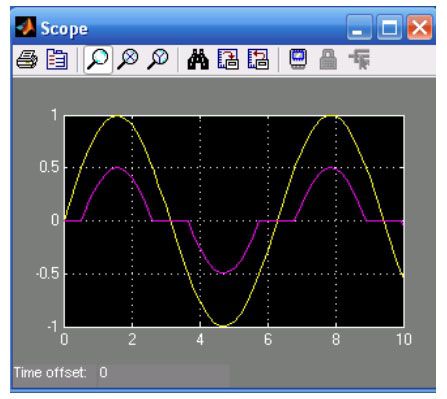Select the Zoom magnifier tool
Viewport: 447px width, 399px height.
(98, 59)
